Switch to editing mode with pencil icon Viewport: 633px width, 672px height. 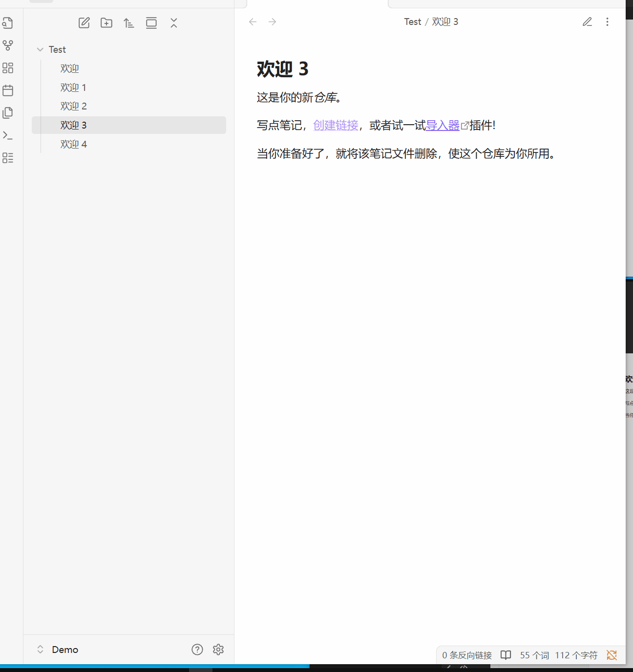(x=587, y=22)
